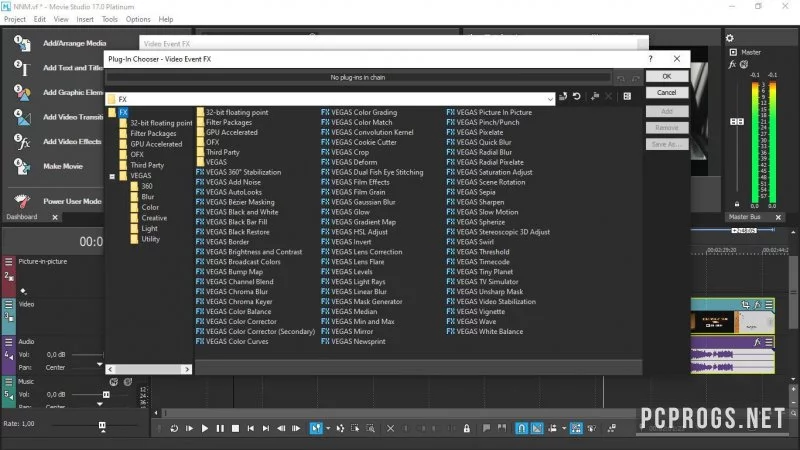Click the loop playback icon in transport
800x450 pixels.
coord(174,429)
